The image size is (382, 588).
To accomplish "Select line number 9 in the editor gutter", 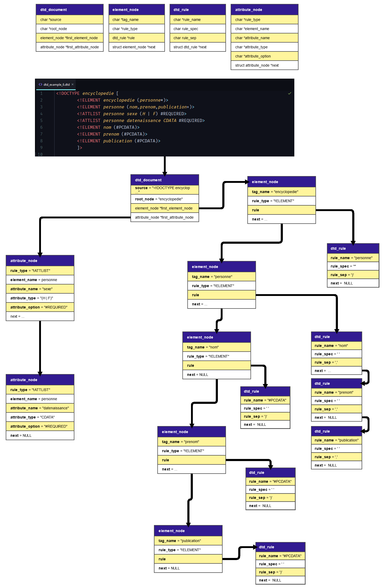I will point(41,148).
